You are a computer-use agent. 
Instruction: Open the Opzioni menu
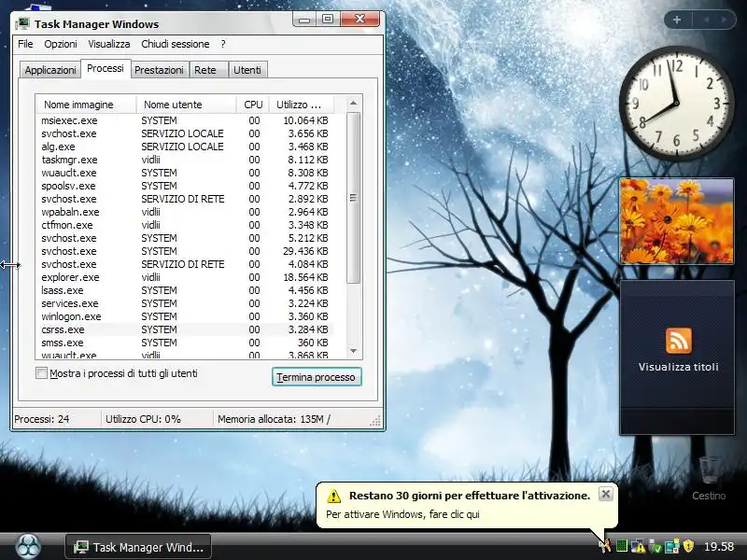pyautogui.click(x=61, y=44)
